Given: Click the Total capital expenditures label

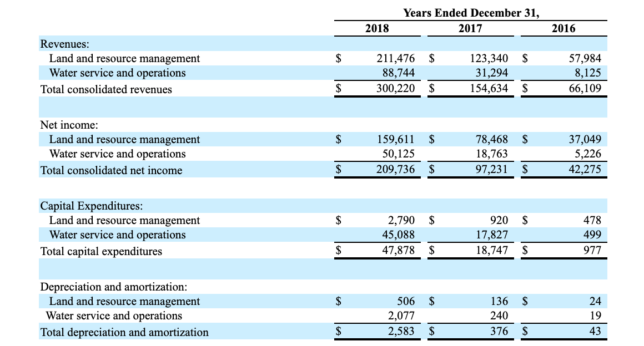Looking at the screenshot, I should click(x=100, y=251).
